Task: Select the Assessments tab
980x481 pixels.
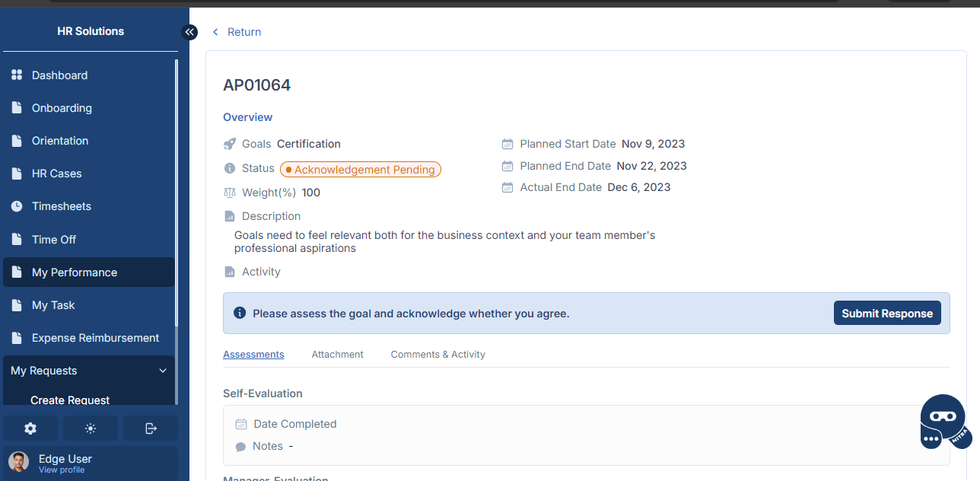Action: [x=253, y=355]
